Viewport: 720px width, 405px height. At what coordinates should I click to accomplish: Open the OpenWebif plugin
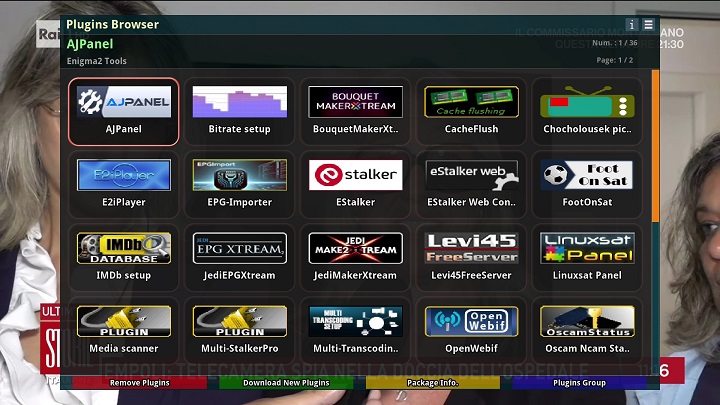(471, 331)
